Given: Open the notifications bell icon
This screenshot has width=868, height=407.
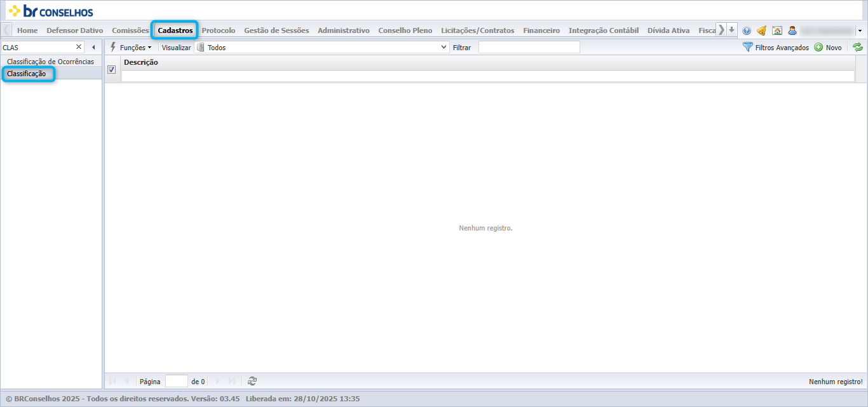Looking at the screenshot, I should [x=761, y=30].
